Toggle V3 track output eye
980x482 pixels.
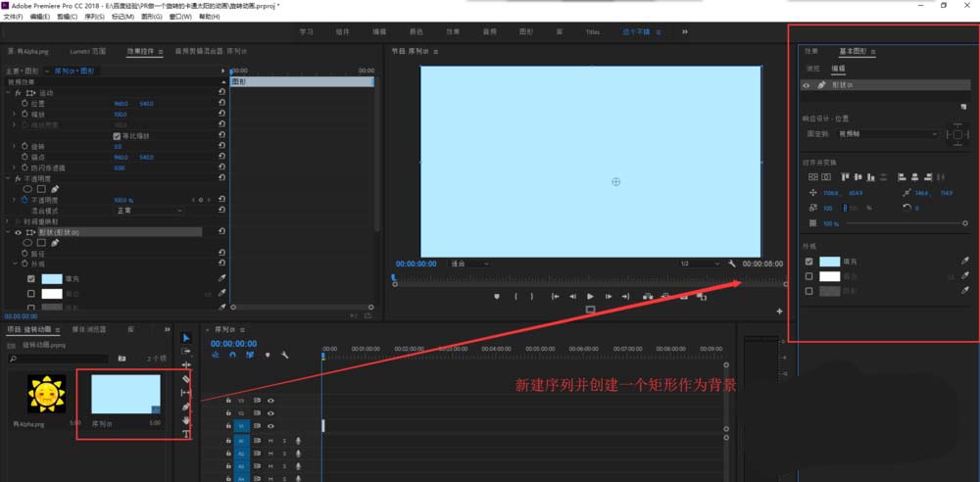tap(271, 400)
